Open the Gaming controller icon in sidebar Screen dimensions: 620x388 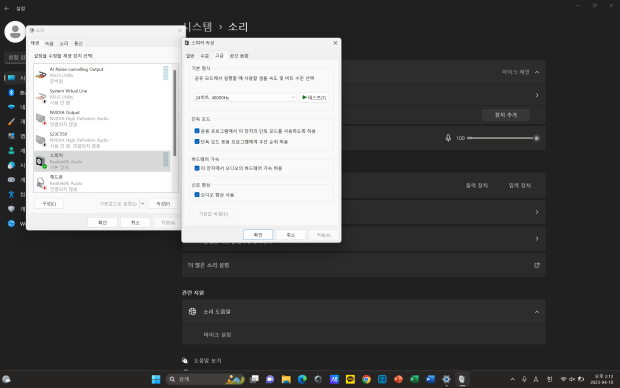11,180
